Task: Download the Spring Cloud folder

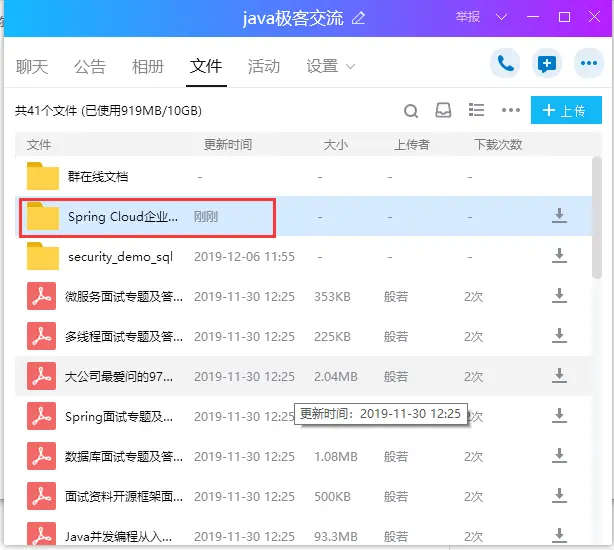Action: 559,216
